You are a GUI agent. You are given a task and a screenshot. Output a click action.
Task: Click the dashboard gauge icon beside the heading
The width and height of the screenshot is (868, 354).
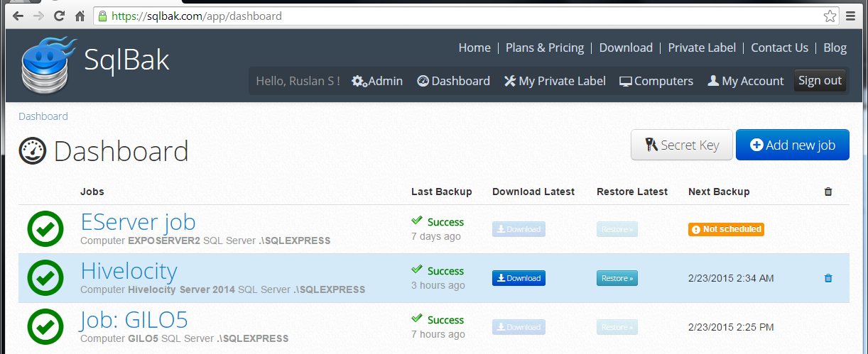(x=33, y=151)
